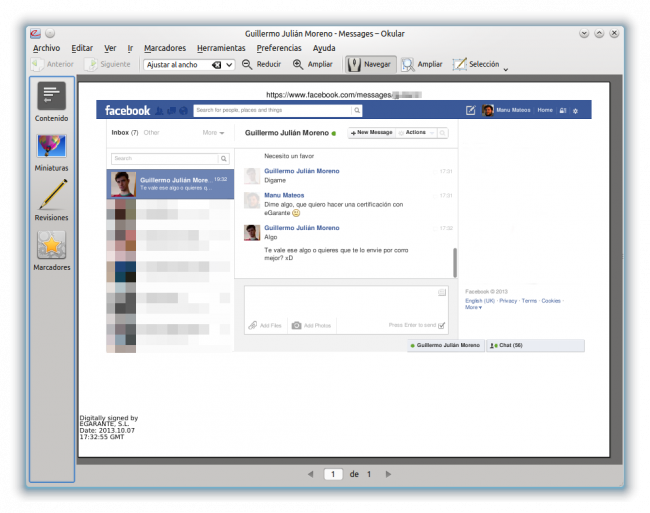Open the Marcadores bookmarks panel
Screen dimensions: 650x513
[51, 251]
